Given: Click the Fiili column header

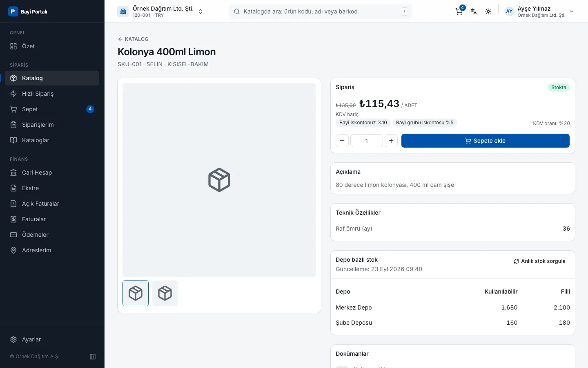Looking at the screenshot, I should click(x=566, y=292).
